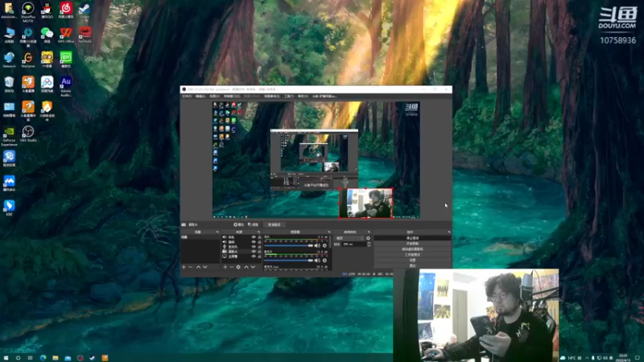The width and height of the screenshot is (644, 362).
Task: Move scene up in Scenes panel
Action: coord(198,267)
